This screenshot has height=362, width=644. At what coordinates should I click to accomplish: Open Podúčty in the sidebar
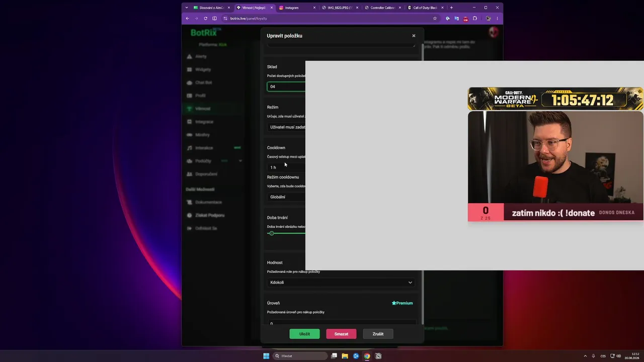[x=203, y=161]
